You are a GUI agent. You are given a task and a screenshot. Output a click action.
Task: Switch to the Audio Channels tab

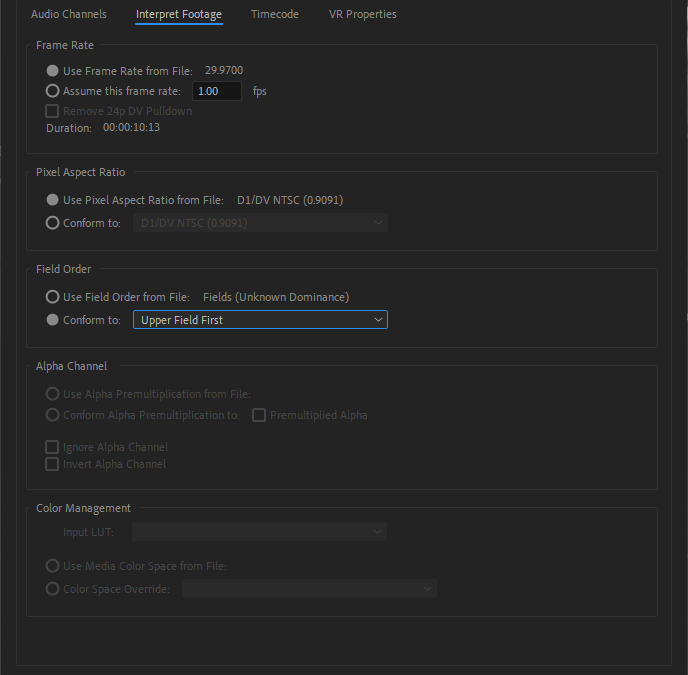coord(69,14)
